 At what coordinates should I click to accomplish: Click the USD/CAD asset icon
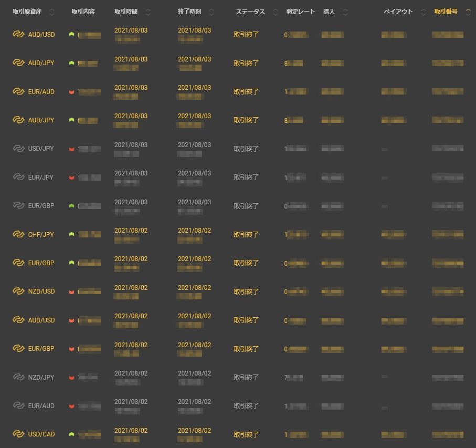[x=19, y=434]
